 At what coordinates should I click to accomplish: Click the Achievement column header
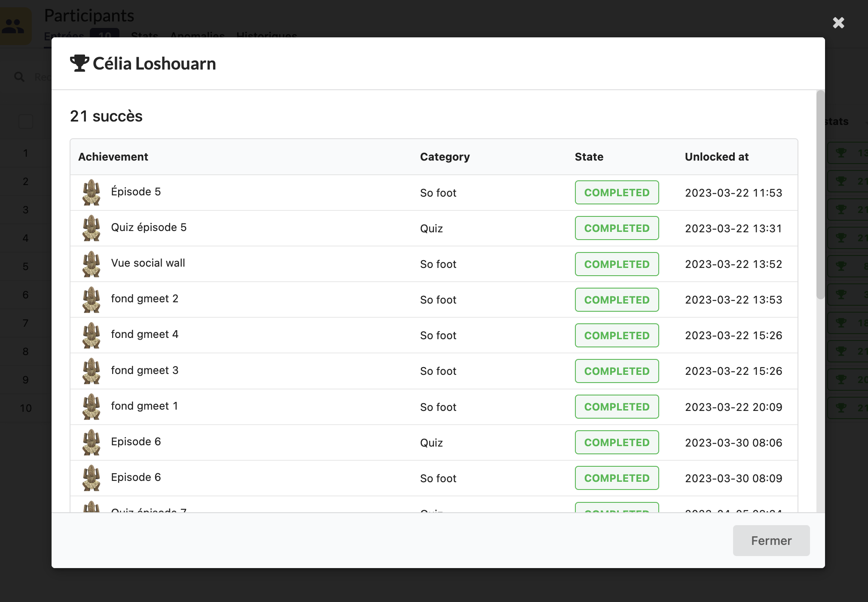click(x=113, y=157)
